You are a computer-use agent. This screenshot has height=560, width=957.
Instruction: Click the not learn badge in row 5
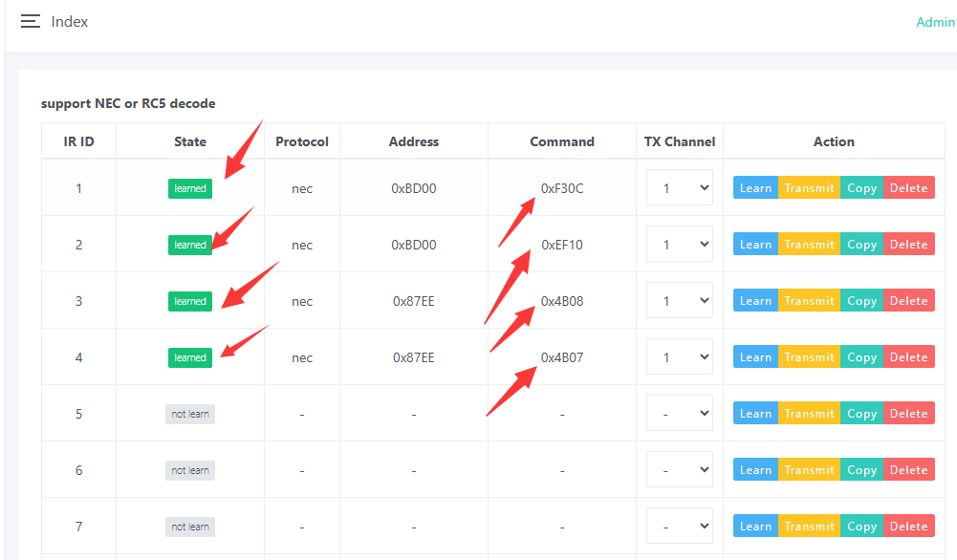189,414
